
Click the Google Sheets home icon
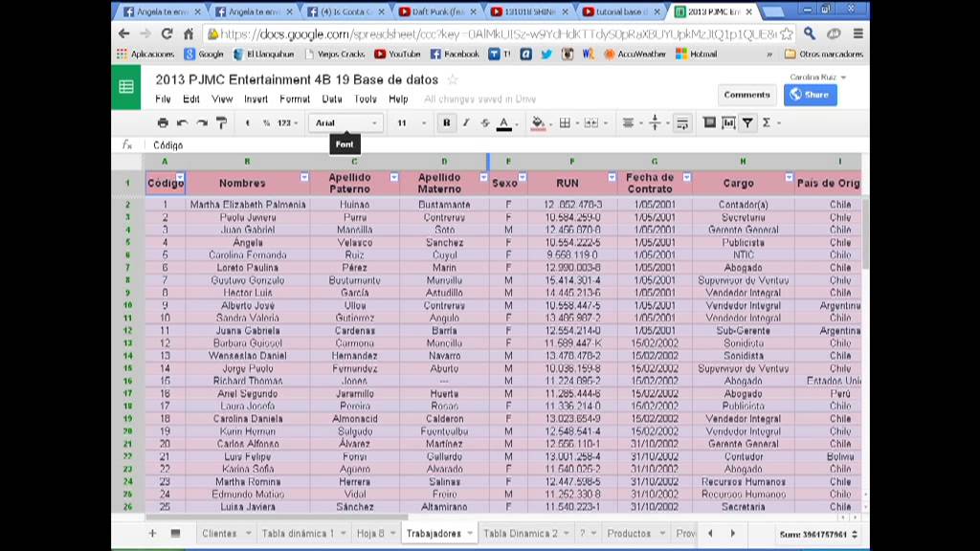point(126,87)
